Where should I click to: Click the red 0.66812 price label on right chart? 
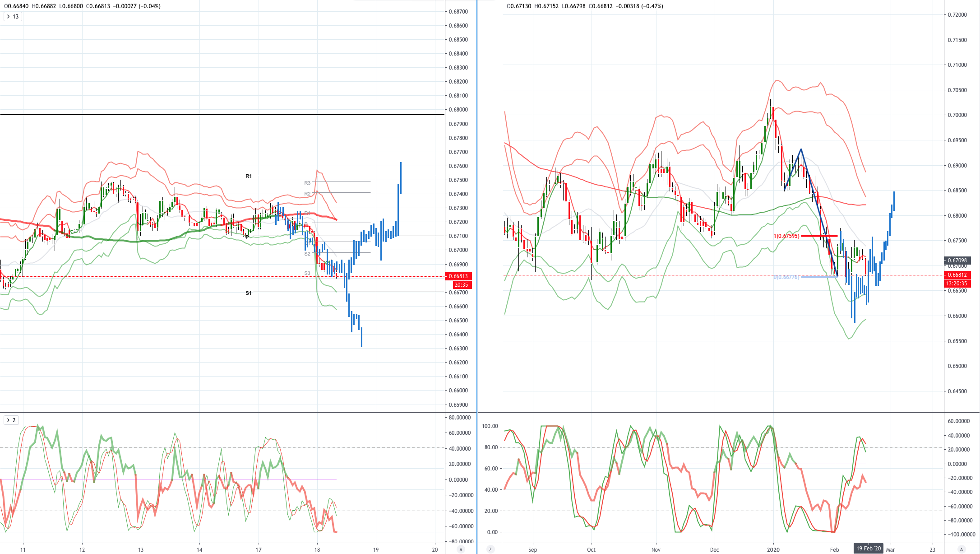[x=957, y=275]
